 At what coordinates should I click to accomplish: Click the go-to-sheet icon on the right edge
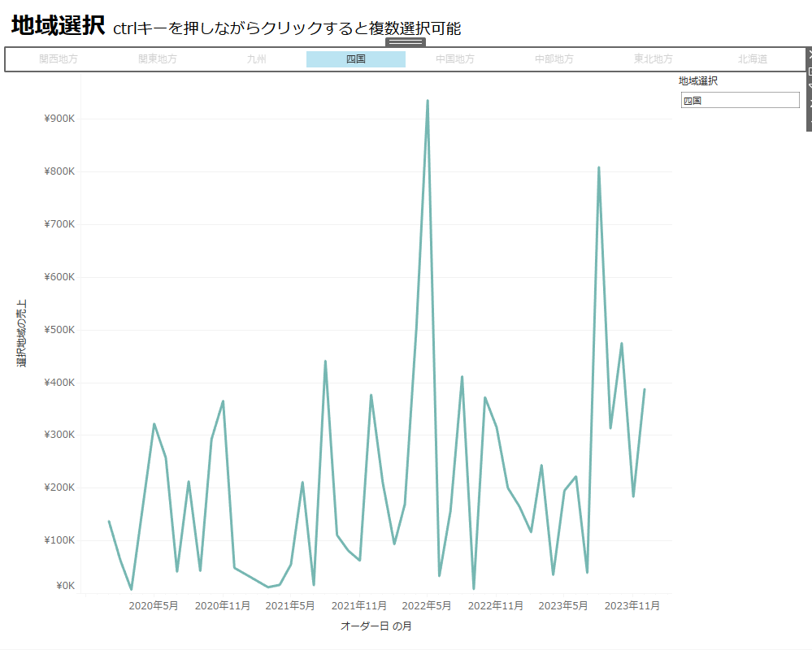(x=809, y=70)
